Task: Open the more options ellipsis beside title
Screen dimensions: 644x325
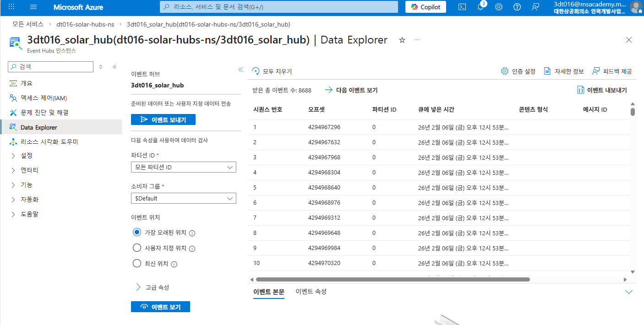Action: point(417,40)
